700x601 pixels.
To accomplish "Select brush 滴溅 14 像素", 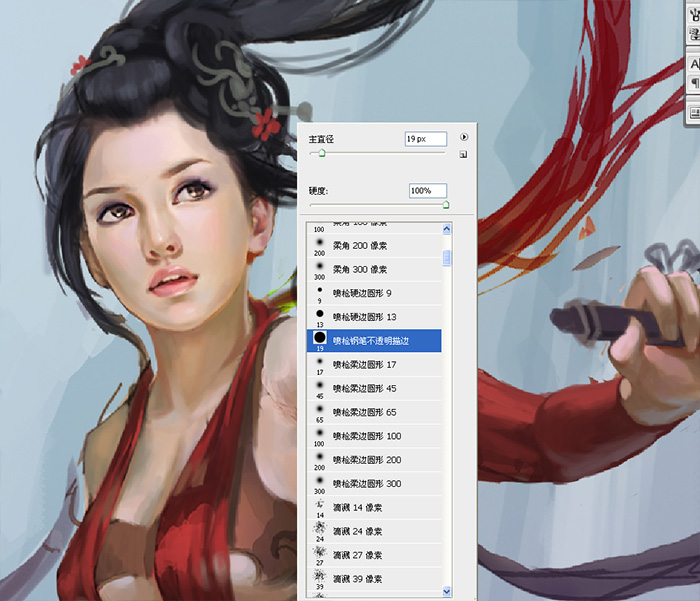I will click(374, 508).
